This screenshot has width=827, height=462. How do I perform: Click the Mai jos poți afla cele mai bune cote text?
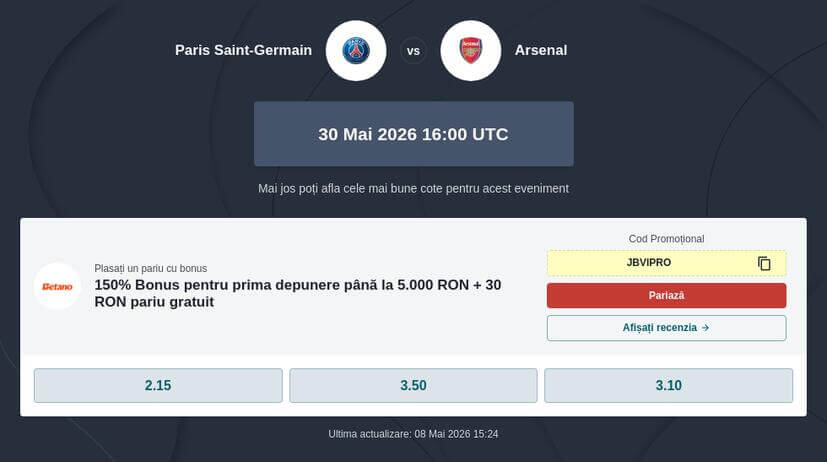click(x=414, y=189)
